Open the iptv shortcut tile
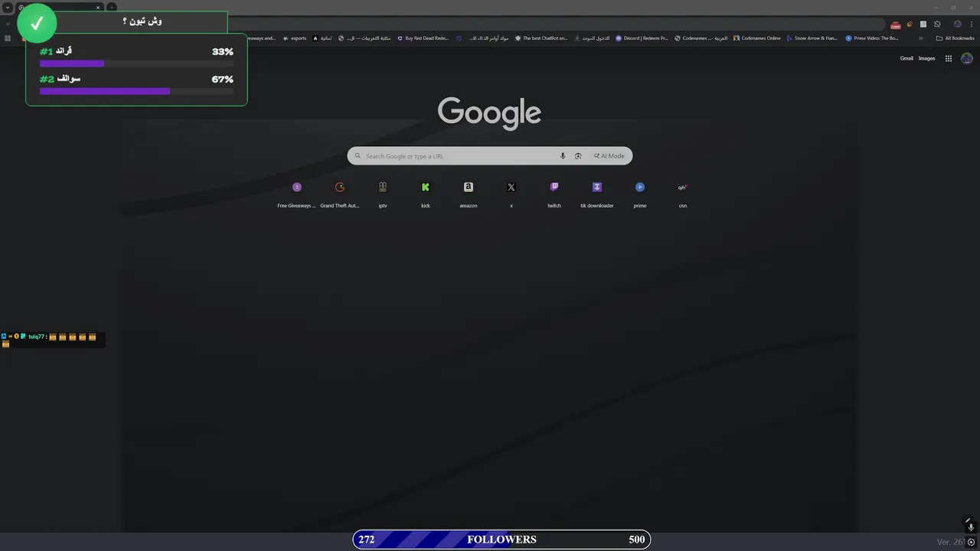 point(383,194)
